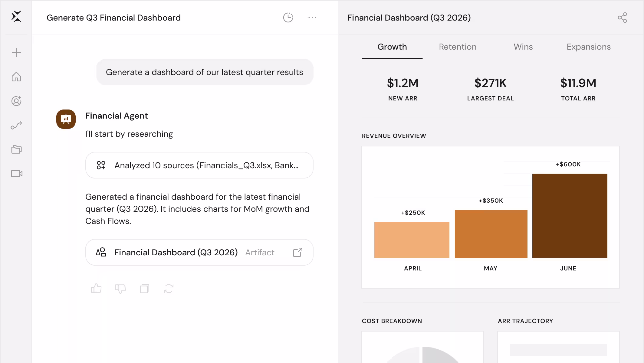
Task: Click the app logo in sidebar
Action: coord(16,17)
